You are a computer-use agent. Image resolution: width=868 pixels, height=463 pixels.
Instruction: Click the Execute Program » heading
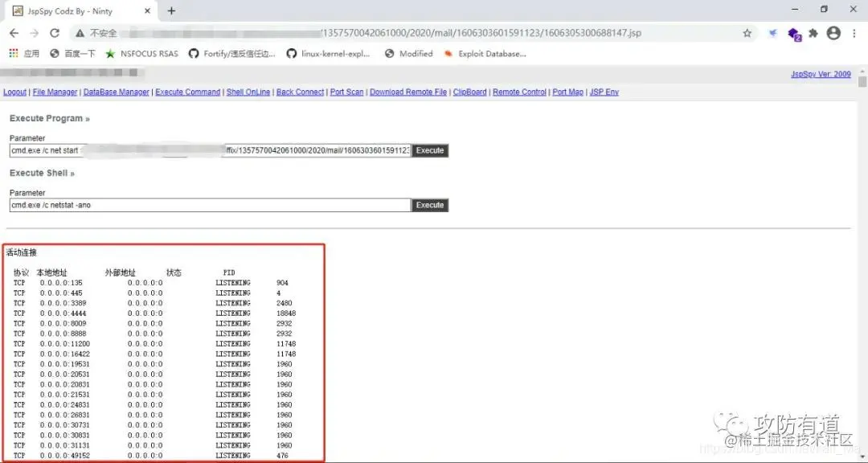pyautogui.click(x=49, y=118)
